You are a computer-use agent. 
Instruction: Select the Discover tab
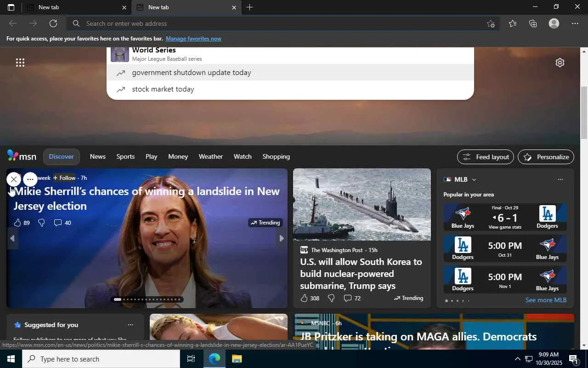[x=61, y=156]
